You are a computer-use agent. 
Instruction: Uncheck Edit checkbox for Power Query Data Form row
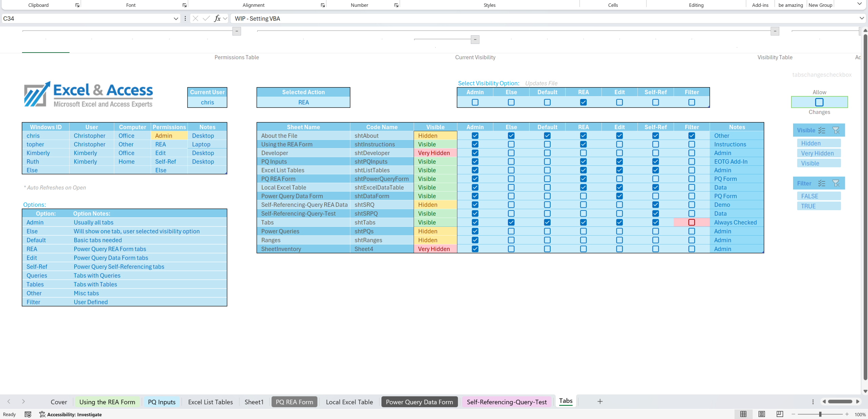(x=619, y=196)
